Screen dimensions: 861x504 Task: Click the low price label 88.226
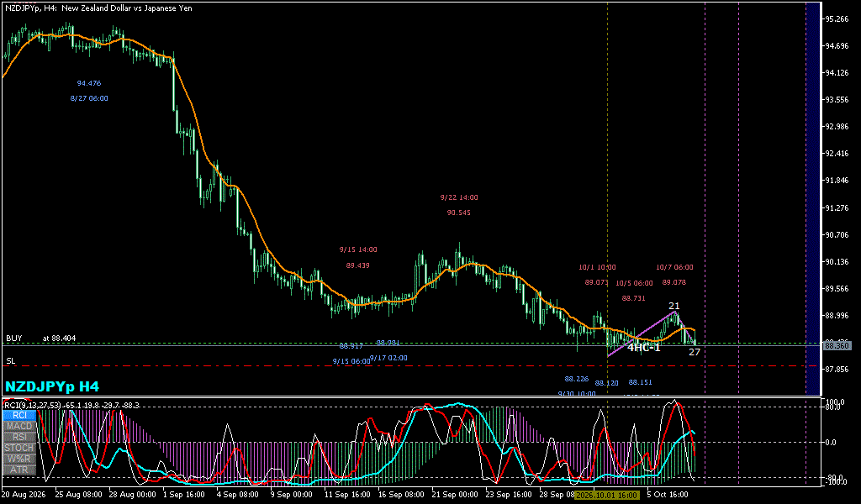pos(577,379)
